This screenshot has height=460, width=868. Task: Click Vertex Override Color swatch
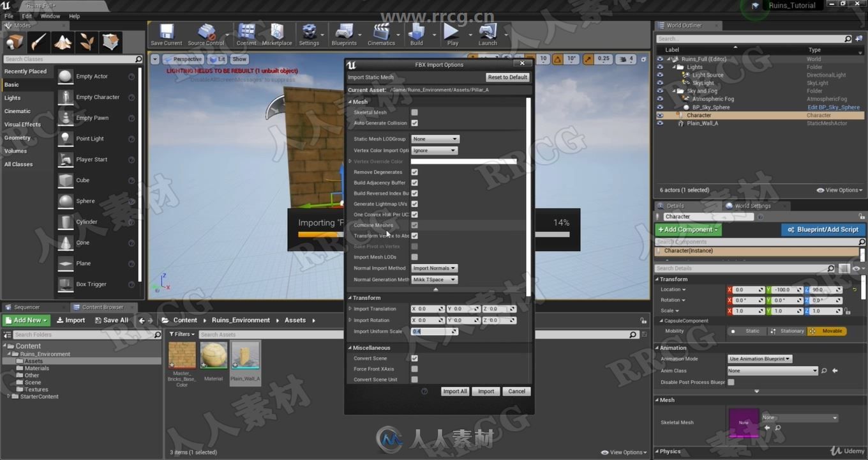pos(464,162)
